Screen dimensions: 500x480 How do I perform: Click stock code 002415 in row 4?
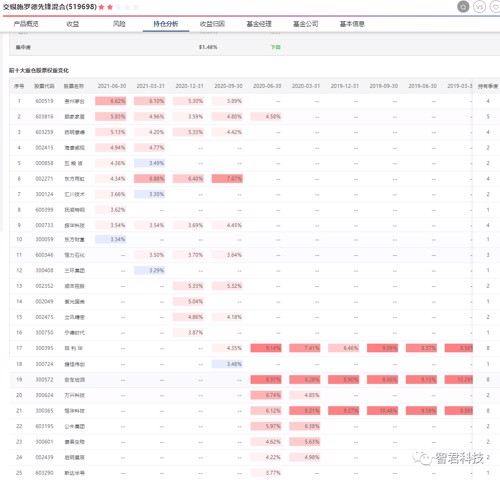[x=44, y=148]
